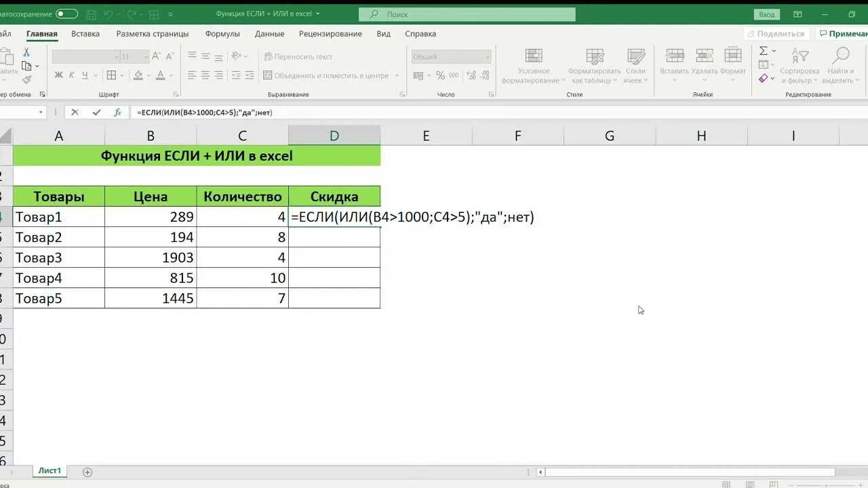Screen dimensions: 868x488
Task: Open the quick access toolbar customize arrow
Action: (170, 14)
